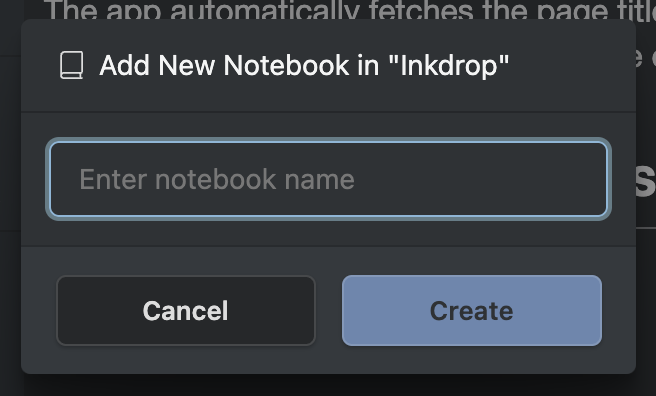Focus the Enter notebook name field
Image resolution: width=656 pixels, height=396 pixels.
click(x=328, y=179)
